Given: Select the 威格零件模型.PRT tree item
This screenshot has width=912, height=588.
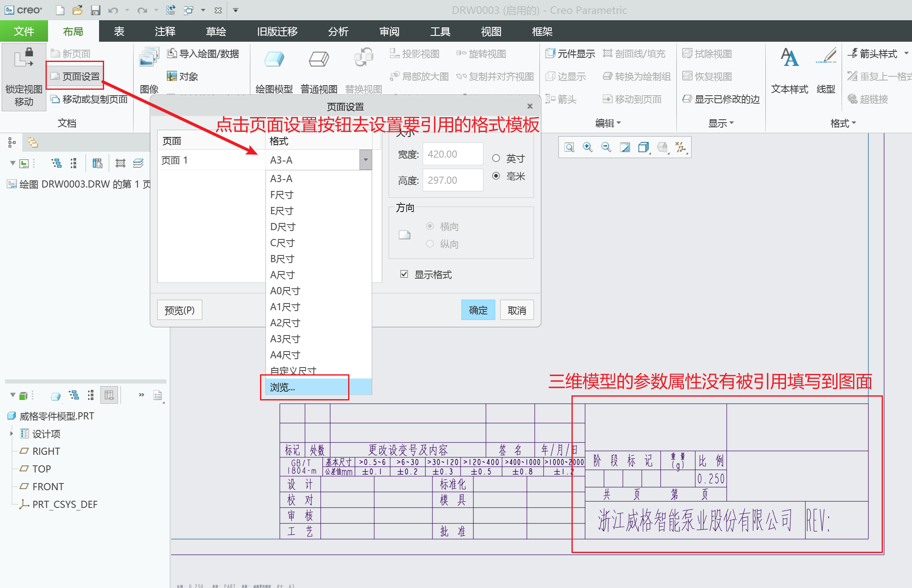Looking at the screenshot, I should click(51, 416).
